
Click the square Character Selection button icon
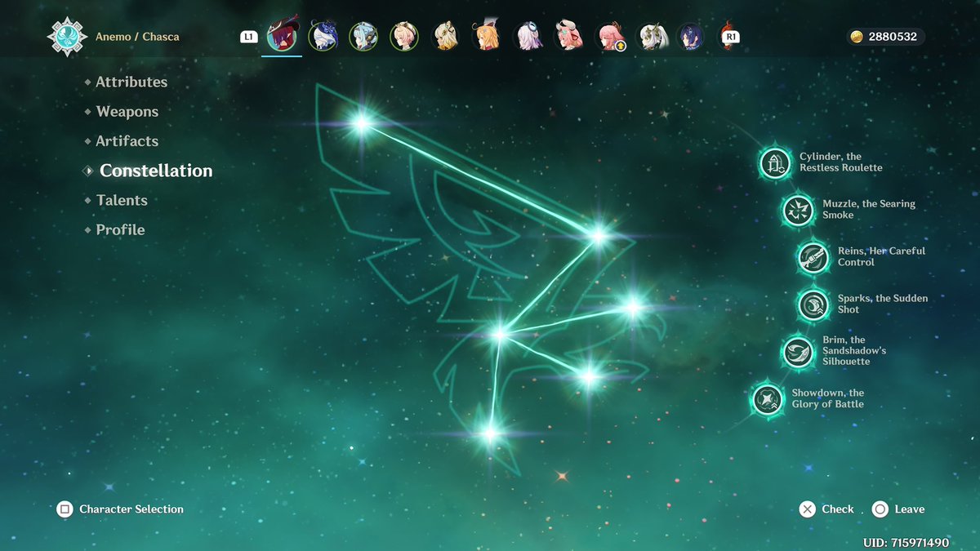click(65, 509)
